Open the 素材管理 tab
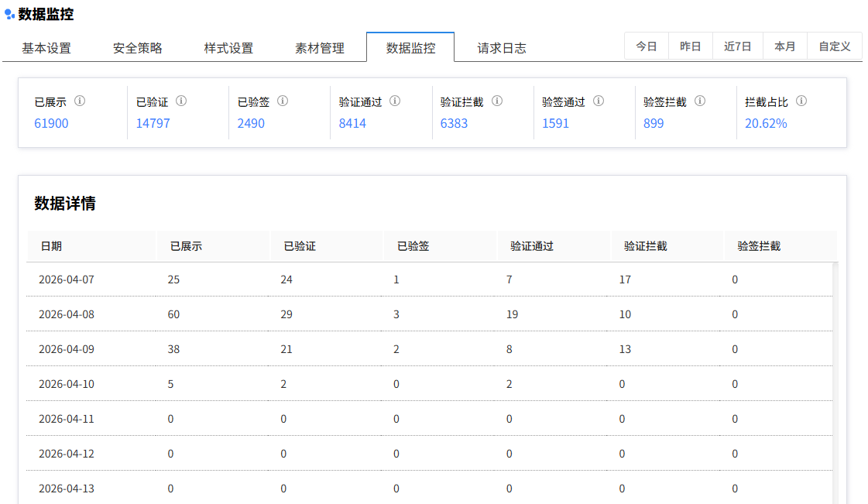The height and width of the screenshot is (504, 868). coord(320,48)
